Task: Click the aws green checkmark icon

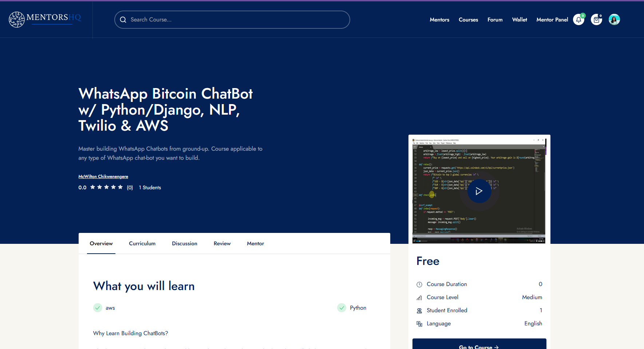Action: click(x=98, y=308)
